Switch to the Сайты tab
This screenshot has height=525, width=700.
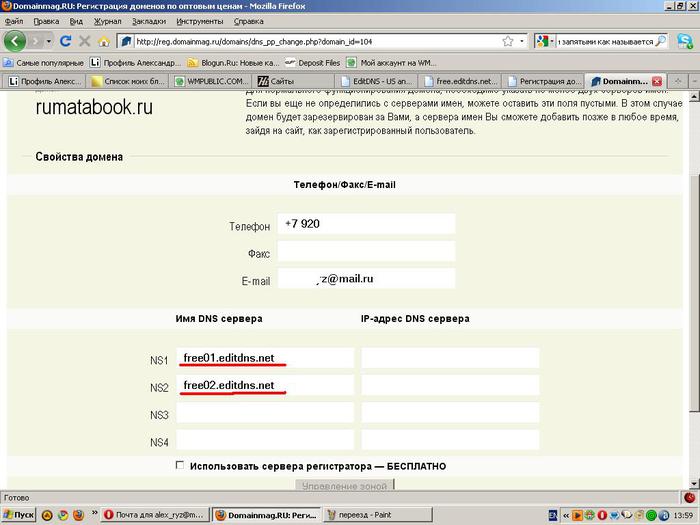[x=295, y=81]
